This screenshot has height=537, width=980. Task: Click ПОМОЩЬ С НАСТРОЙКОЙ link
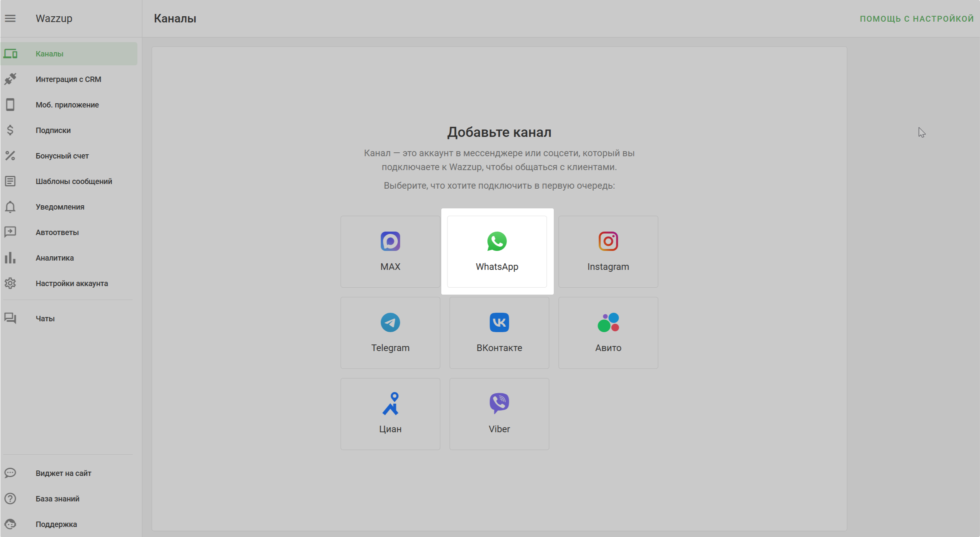(917, 19)
